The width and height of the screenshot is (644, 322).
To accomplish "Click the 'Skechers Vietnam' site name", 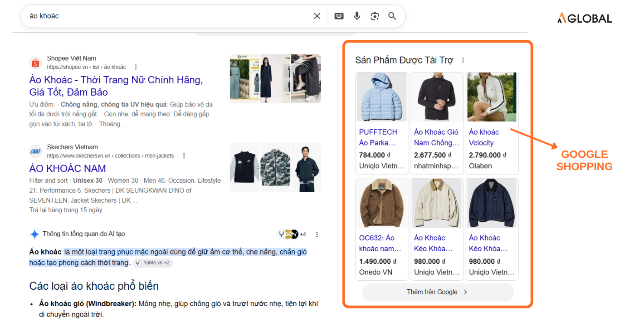I will point(73,147).
